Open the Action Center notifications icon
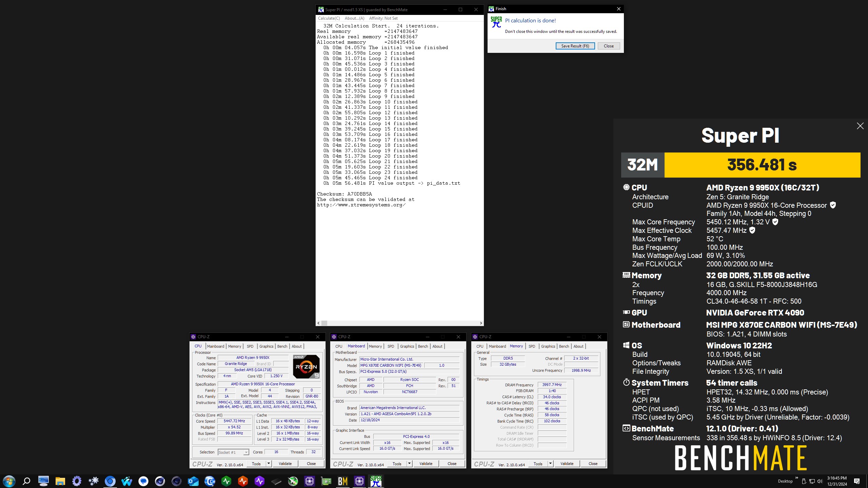The width and height of the screenshot is (868, 488). [x=857, y=481]
